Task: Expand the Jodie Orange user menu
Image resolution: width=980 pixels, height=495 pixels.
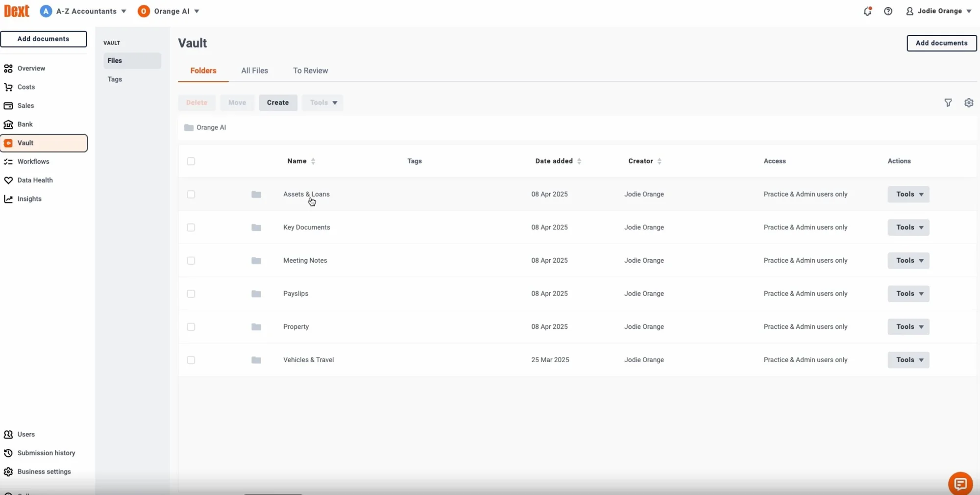Action: tap(938, 11)
